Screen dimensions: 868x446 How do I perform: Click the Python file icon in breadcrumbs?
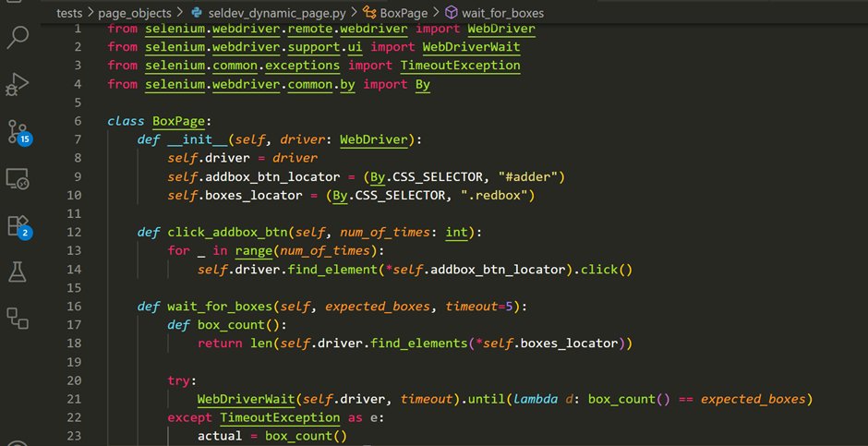coord(196,13)
